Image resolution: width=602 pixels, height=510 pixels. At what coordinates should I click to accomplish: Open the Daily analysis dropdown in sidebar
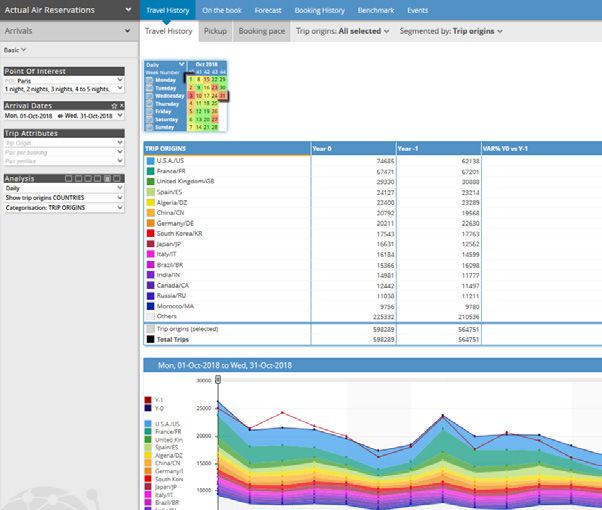point(64,188)
